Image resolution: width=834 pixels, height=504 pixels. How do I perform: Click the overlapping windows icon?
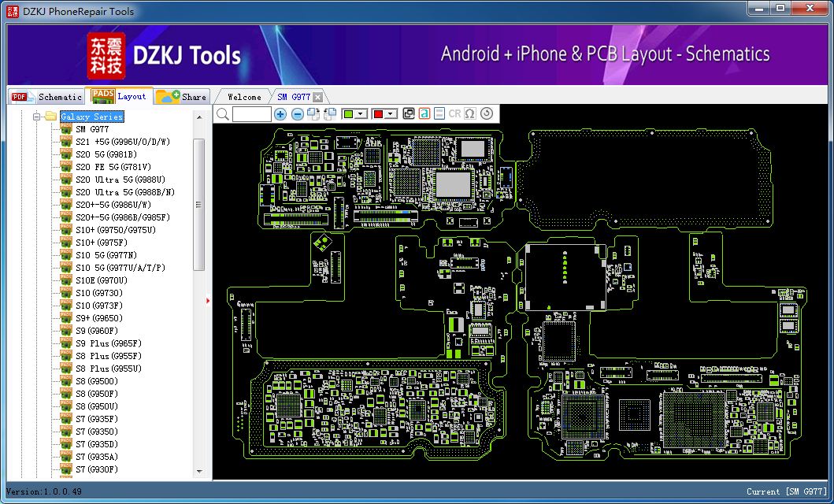tap(409, 113)
